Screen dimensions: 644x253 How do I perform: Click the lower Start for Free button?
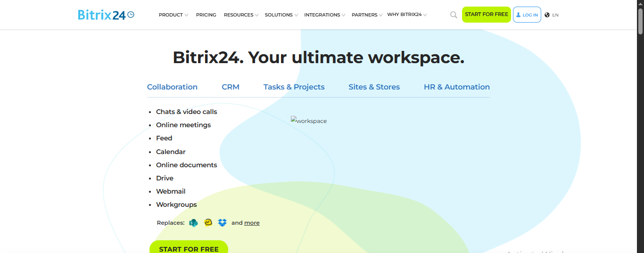(x=189, y=248)
